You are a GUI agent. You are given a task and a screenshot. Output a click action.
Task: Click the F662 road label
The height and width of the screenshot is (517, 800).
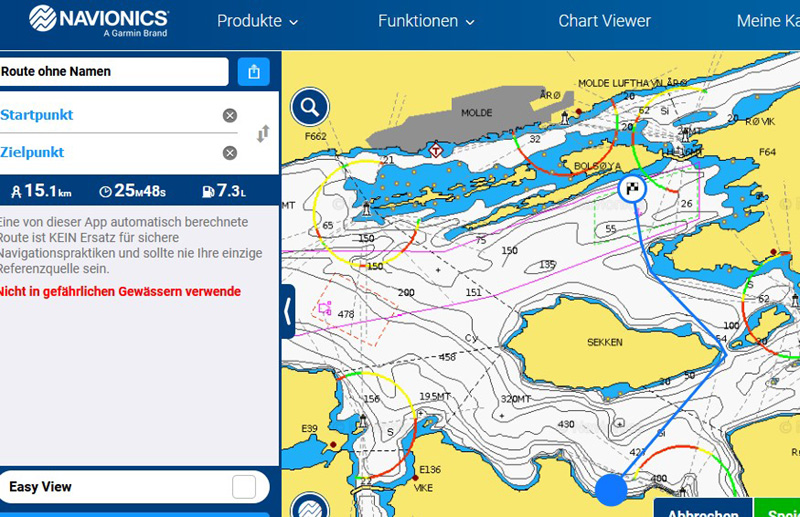tap(315, 136)
